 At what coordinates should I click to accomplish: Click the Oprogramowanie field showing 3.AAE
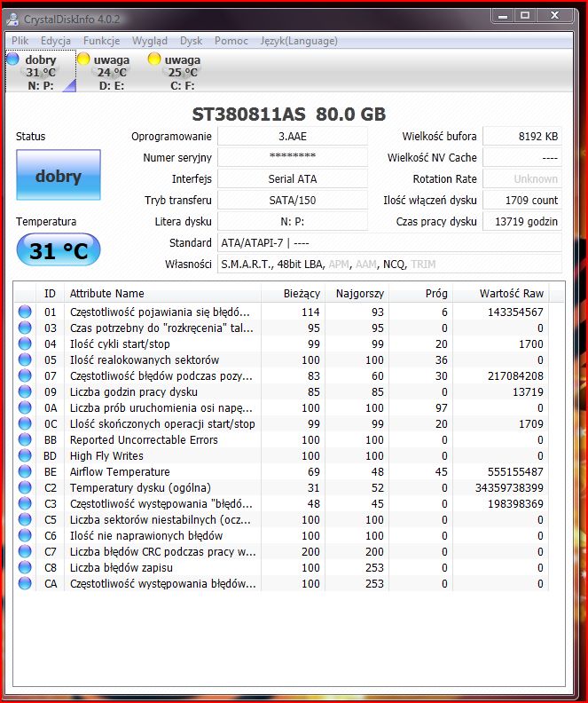tap(293, 137)
